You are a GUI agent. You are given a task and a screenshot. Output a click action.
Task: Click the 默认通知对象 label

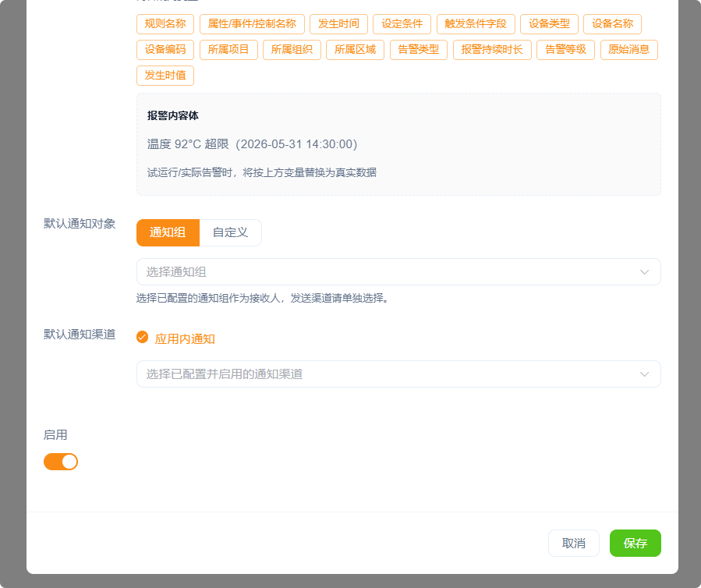80,224
